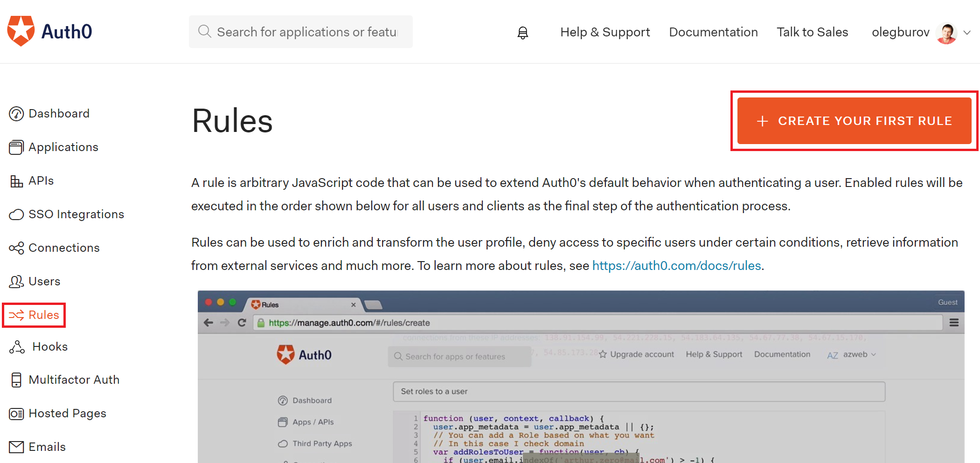Click the olegburov user avatar
This screenshot has height=463, width=980.
[x=946, y=33]
